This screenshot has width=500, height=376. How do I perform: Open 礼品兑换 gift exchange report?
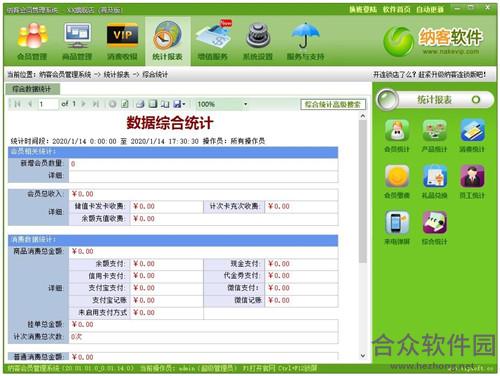[x=434, y=182]
